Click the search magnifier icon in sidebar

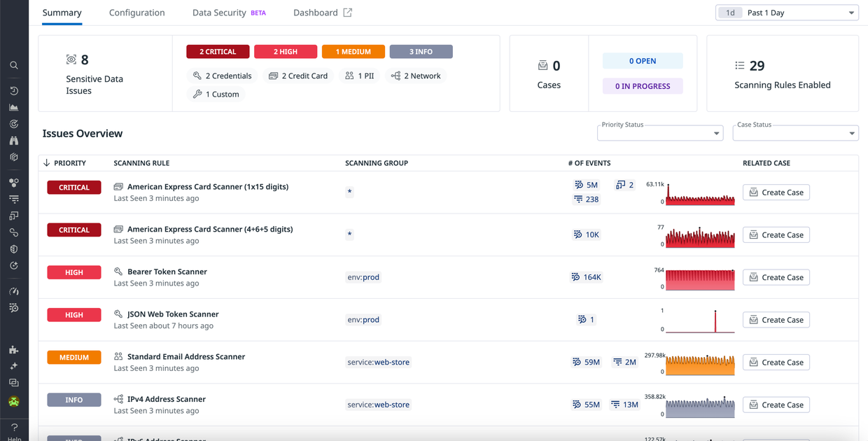coord(14,65)
